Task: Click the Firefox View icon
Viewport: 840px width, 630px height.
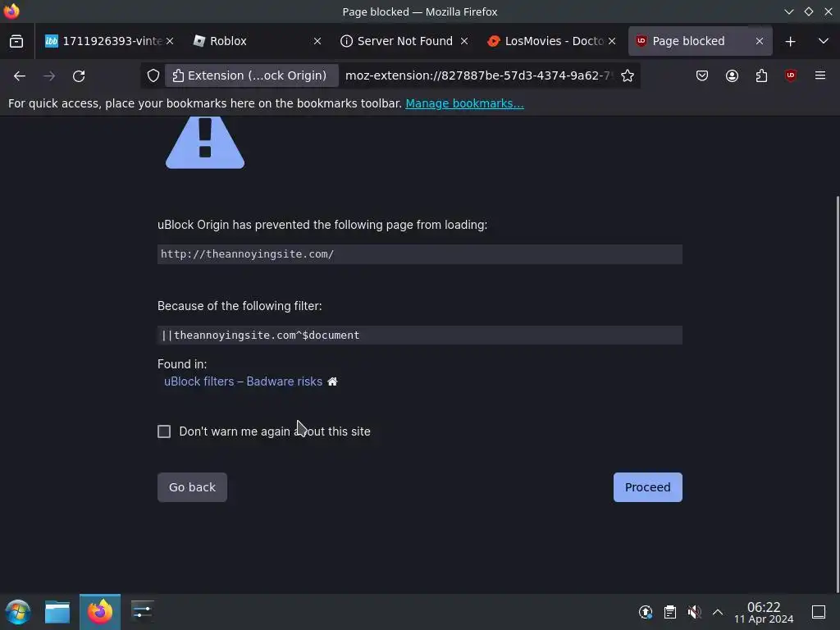Action: coord(16,41)
